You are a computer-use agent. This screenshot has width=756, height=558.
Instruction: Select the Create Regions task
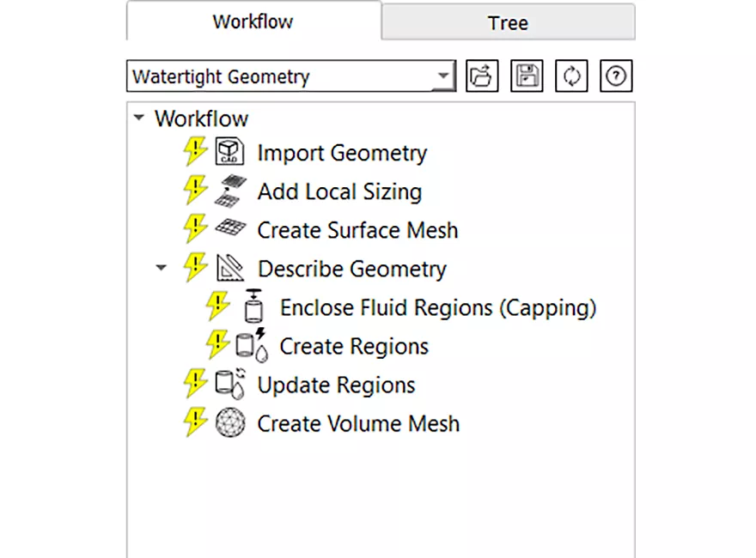click(x=354, y=346)
